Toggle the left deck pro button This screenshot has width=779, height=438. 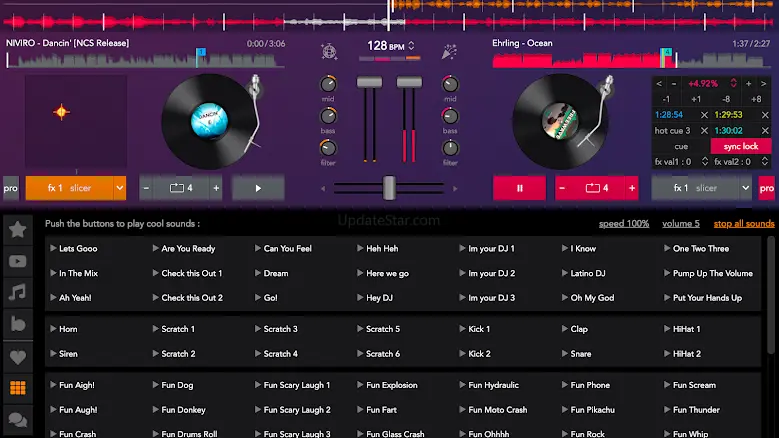pyautogui.click(x=11, y=188)
